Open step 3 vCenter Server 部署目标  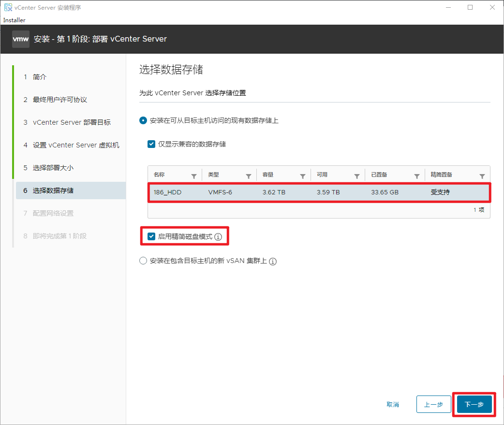coord(72,122)
